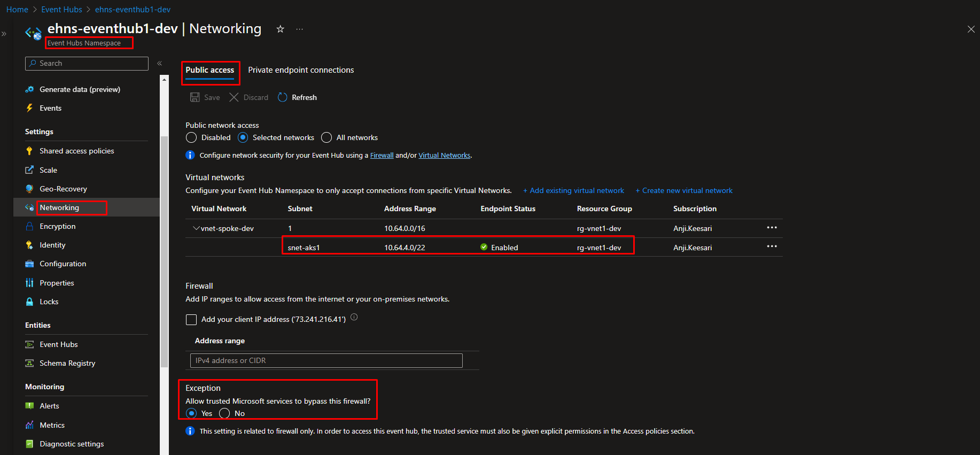Click the Metrics chart icon

tap(29, 425)
